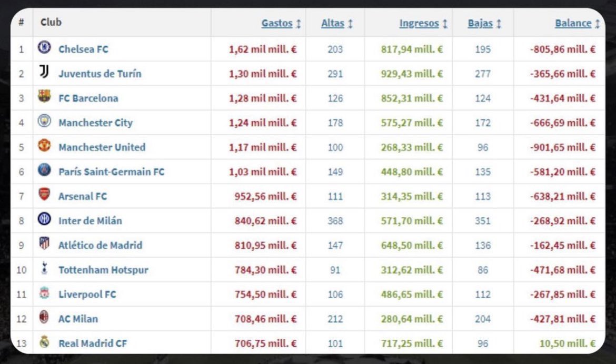The width and height of the screenshot is (616, 364).
Task: Select Arsenal balance -638,21 mill. €
Action: click(563, 196)
